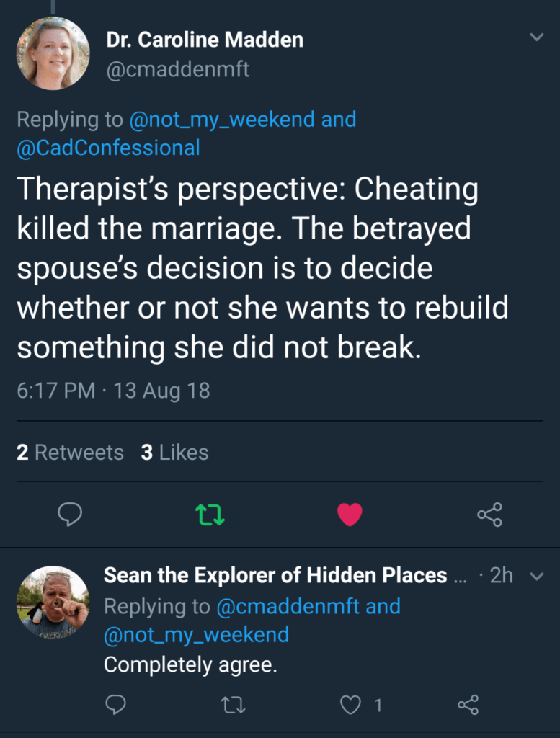Open Dr. Caroline Madden's profile picture
Image resolution: width=560 pixels, height=738 pixels.
tap(53, 53)
